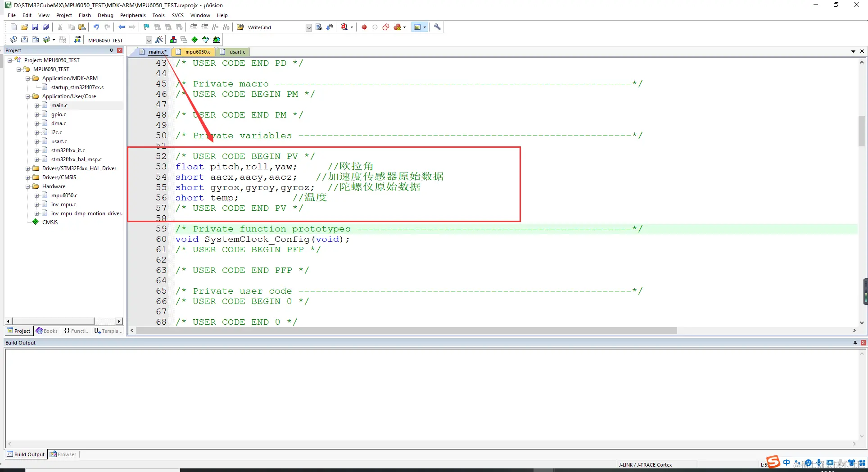Viewport: 868px width, 472px height.
Task: Open Manage Project Items (colored blocks icon)
Action: click(x=173, y=40)
